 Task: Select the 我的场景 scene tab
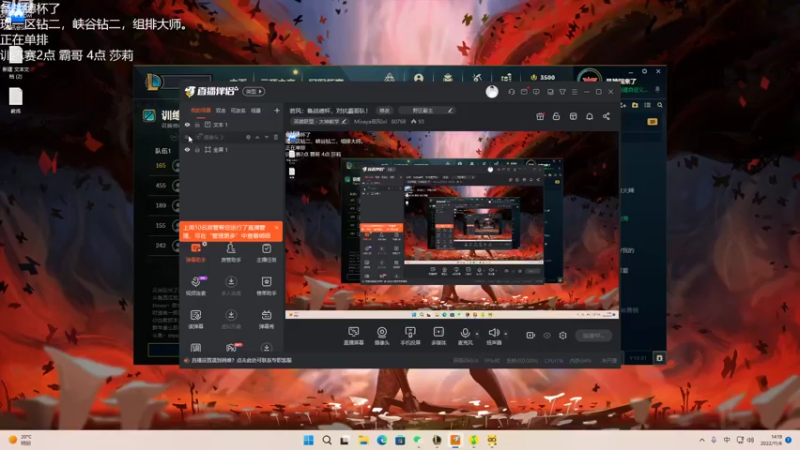[x=201, y=110]
